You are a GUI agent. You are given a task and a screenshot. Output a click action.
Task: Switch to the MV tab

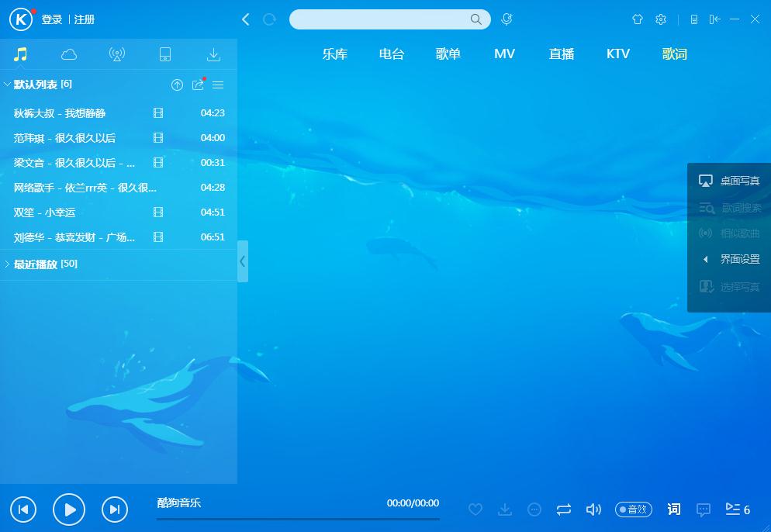[x=504, y=54]
